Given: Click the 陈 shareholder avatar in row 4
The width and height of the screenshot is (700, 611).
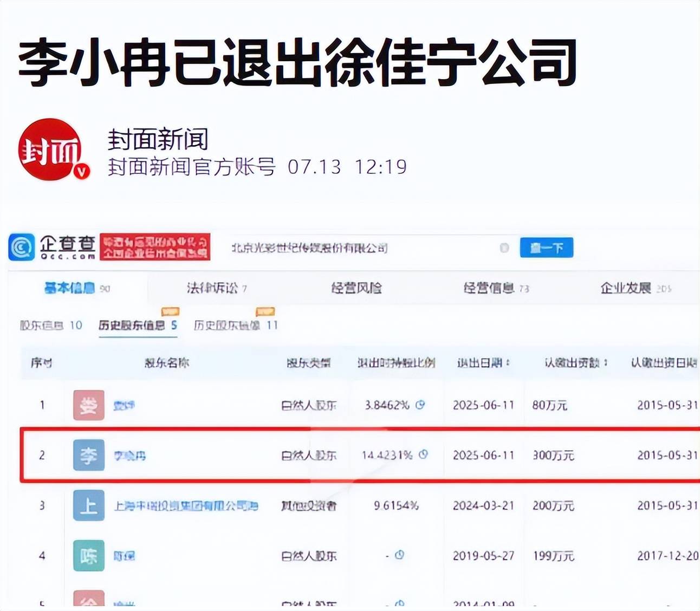Looking at the screenshot, I should click(88, 556).
